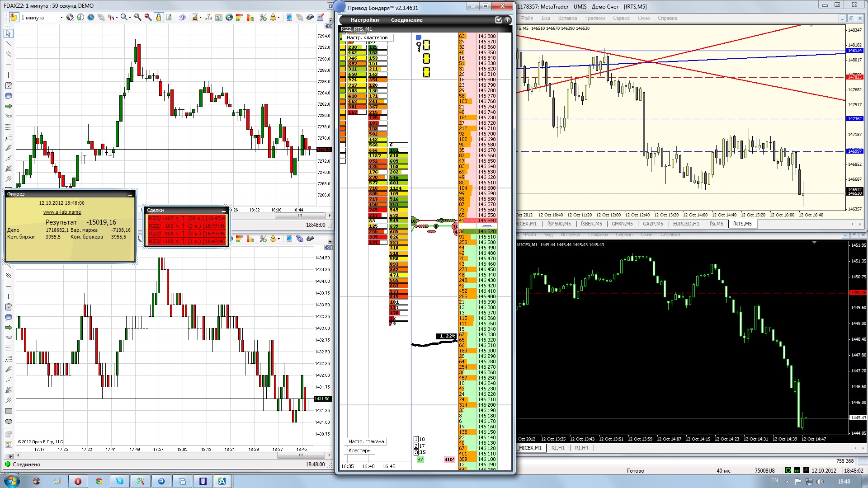The height and width of the screenshot is (488, 868).
Task: Open the Skype icon in Windows taskbar
Action: 120,481
